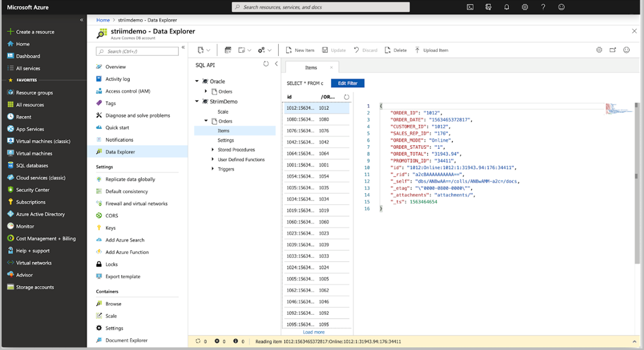Expand the Stored Procedures node
644x350 pixels.
coord(213,150)
